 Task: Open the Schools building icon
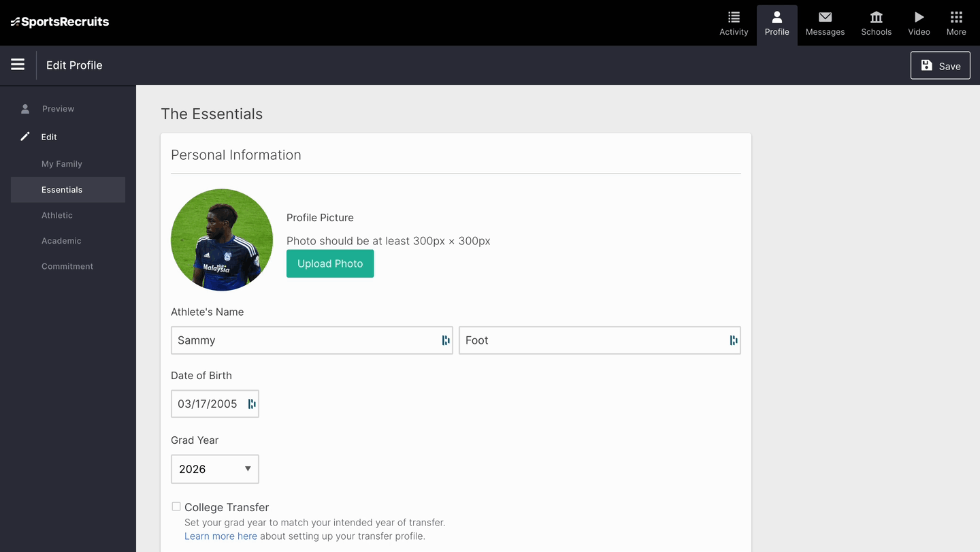[x=876, y=18]
